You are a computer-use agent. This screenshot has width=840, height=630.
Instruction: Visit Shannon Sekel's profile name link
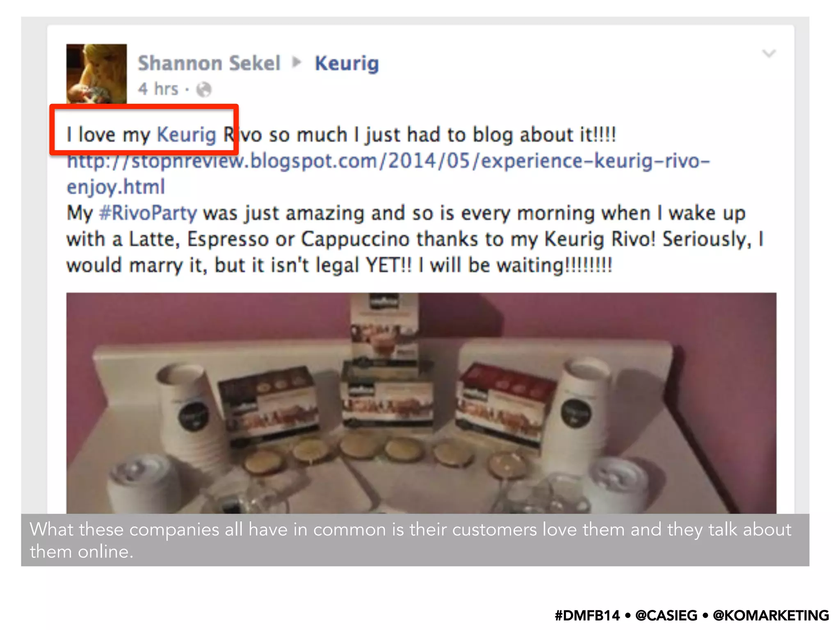(x=209, y=63)
